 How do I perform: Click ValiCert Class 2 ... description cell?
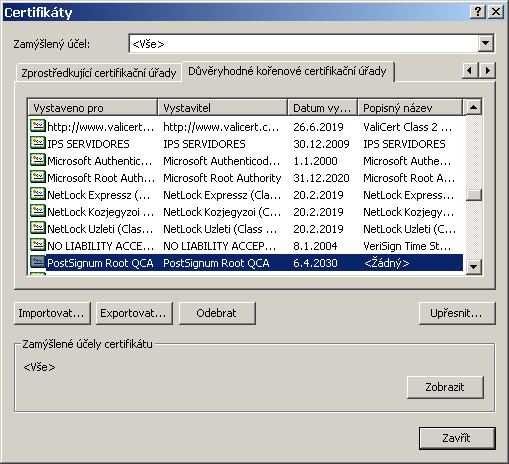pyautogui.click(x=407, y=127)
